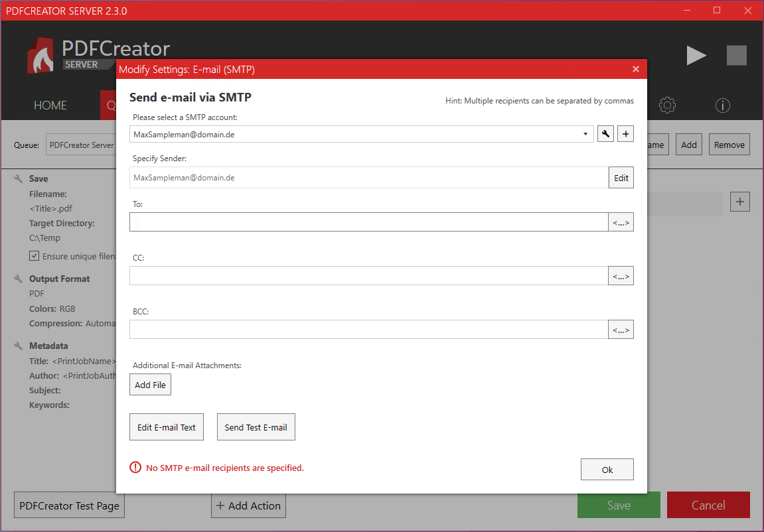
Task: Close the Modify Settings dialog
Action: coord(635,69)
